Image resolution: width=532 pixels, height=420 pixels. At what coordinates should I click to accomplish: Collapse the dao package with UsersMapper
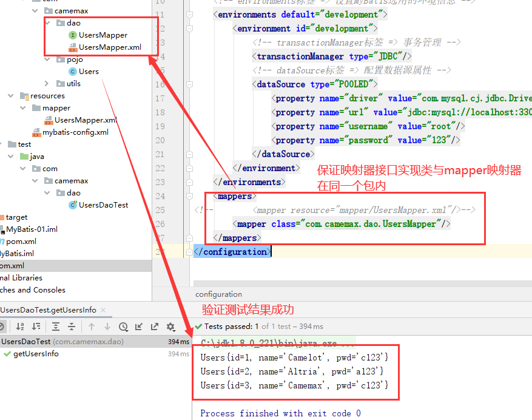47,23
